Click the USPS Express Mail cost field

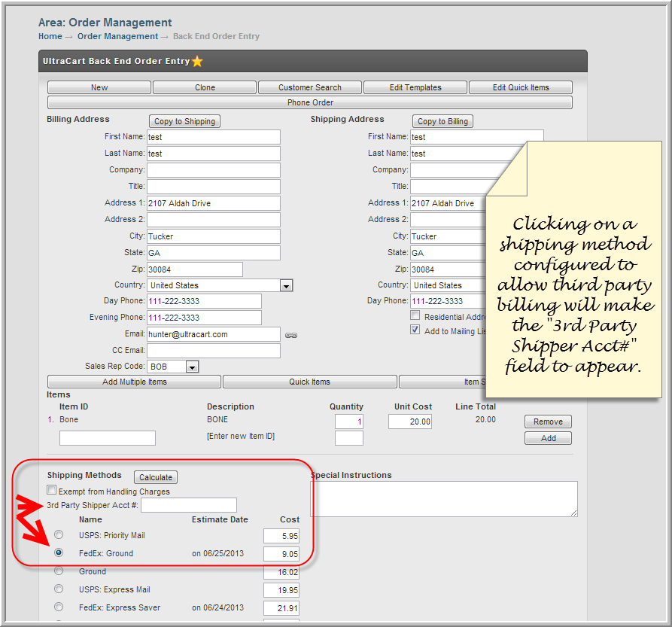coord(281,590)
